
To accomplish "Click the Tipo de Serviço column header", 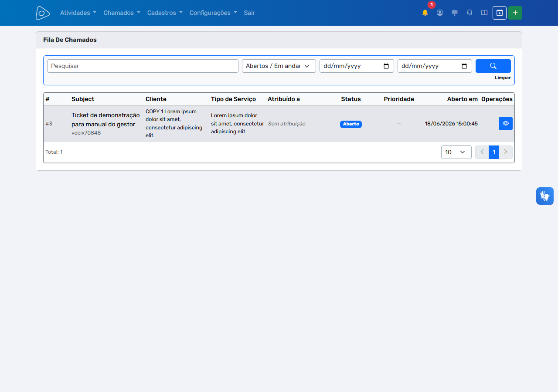I will pyautogui.click(x=233, y=99).
